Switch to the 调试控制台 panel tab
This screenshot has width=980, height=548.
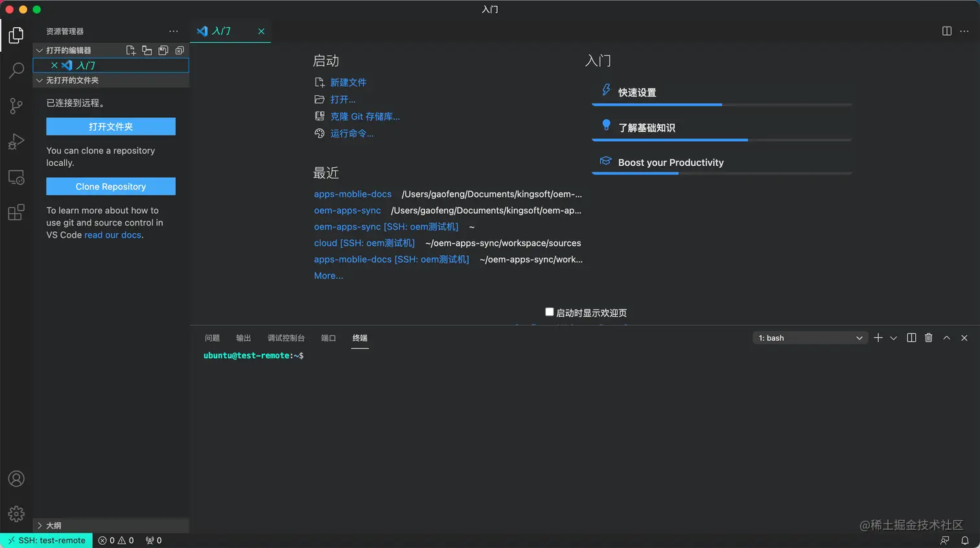click(286, 338)
